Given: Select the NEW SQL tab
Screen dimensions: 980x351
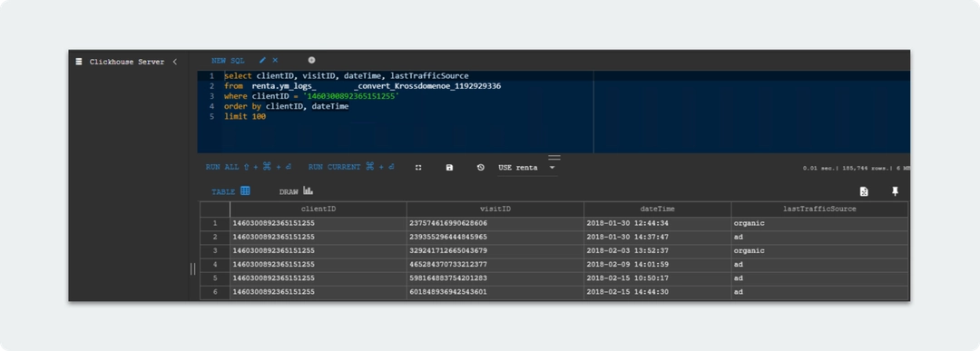Looking at the screenshot, I should (x=228, y=61).
